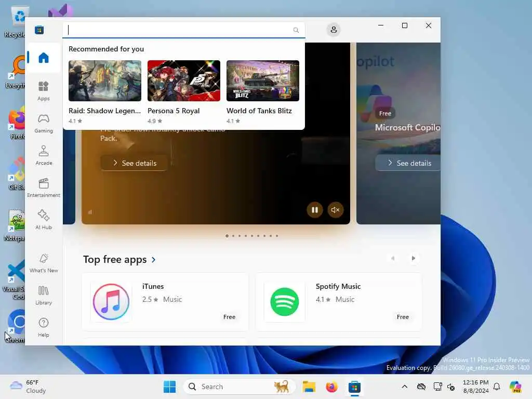Open What's New in the sidebar
Screen dimensions: 532x399
(44, 263)
